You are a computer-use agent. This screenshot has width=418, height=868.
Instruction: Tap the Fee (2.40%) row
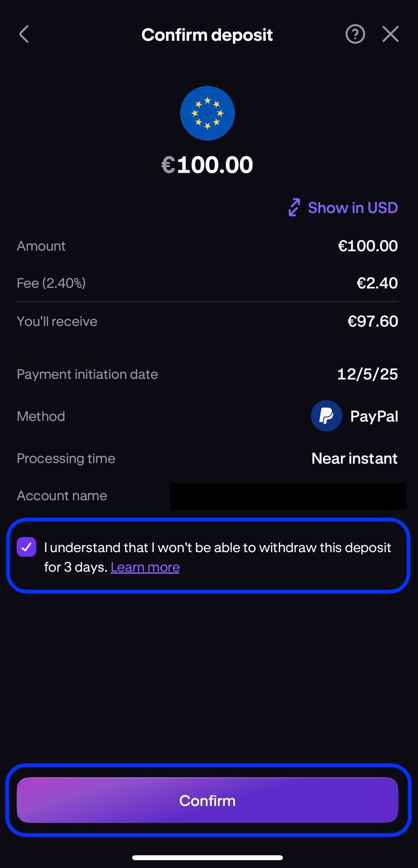(x=207, y=283)
